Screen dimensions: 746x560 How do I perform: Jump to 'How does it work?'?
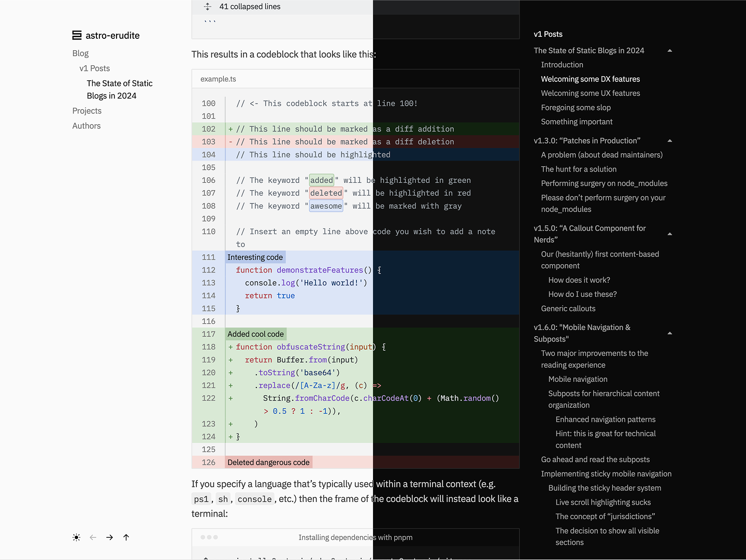[579, 280]
